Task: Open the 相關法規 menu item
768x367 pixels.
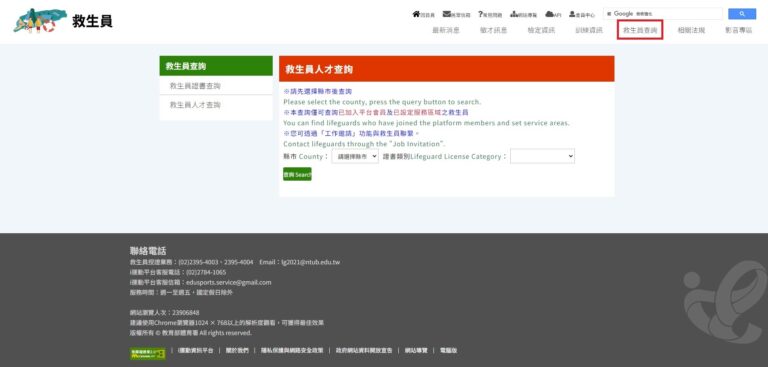Action: tap(691, 30)
